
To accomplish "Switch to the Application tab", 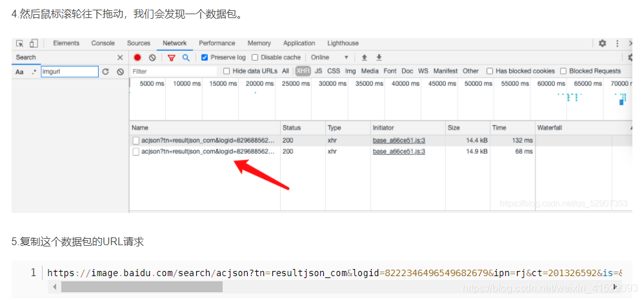I will tap(299, 43).
